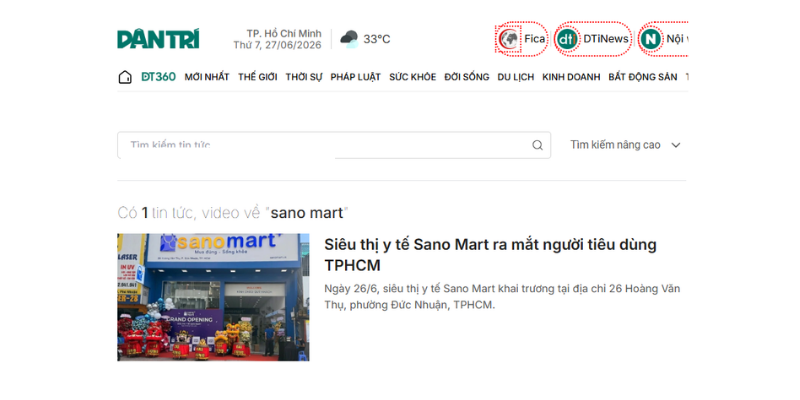The image size is (800, 400).
Task: Open the DU LỊCH section
Action: point(516,77)
